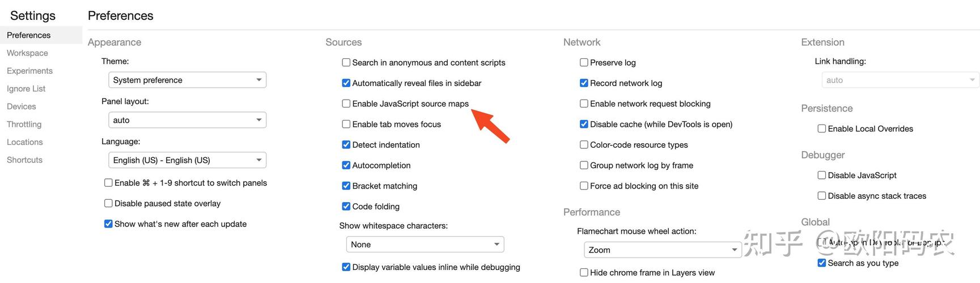Image resolution: width=980 pixels, height=283 pixels.
Task: Open the Theme dropdown
Action: [x=187, y=80]
